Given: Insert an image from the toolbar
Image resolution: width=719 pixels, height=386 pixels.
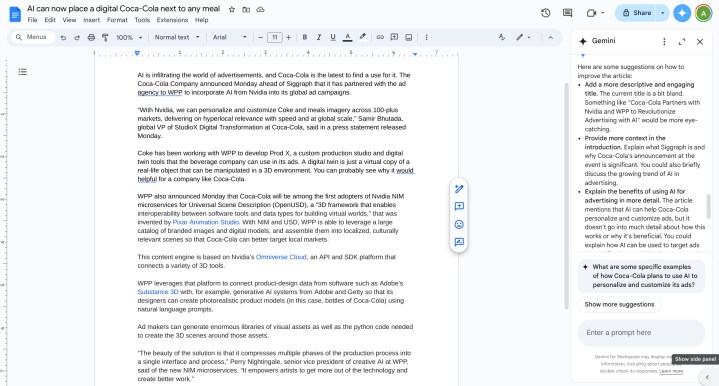Looking at the screenshot, I should coord(409,37).
